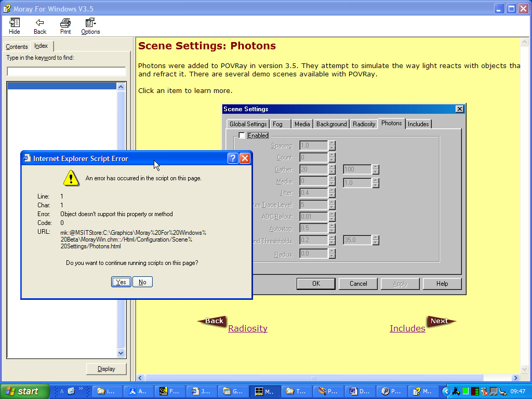Select the Global Settings tab
The image size is (532, 399).
coord(248,124)
